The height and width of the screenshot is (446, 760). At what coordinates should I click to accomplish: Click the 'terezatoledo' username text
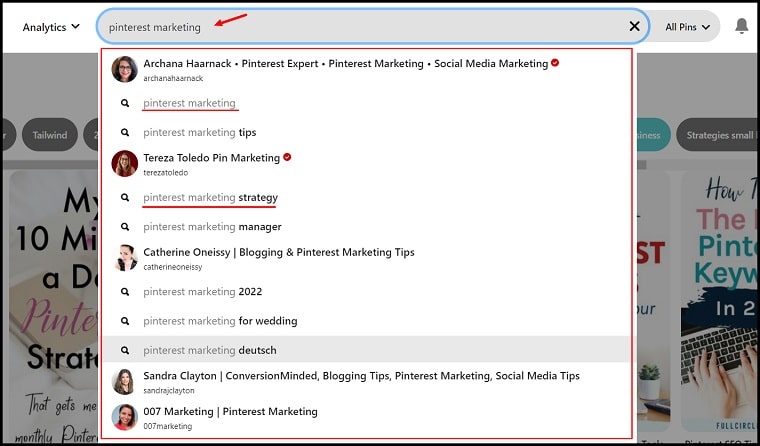(166, 173)
